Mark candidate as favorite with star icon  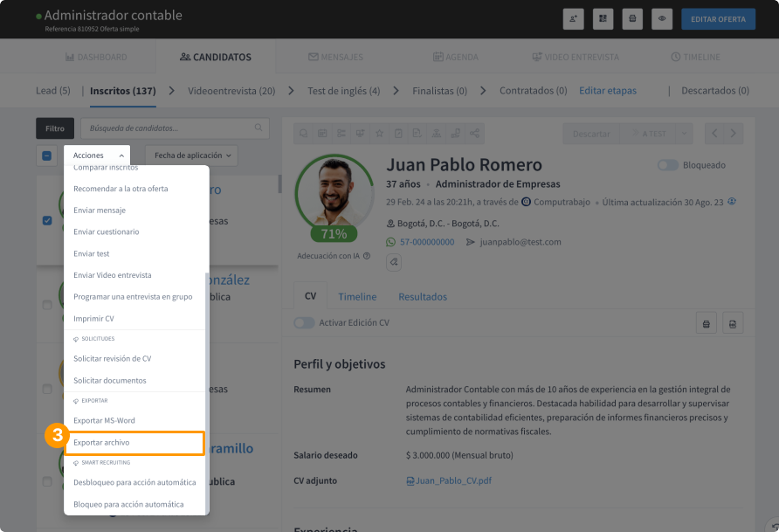[379, 134]
